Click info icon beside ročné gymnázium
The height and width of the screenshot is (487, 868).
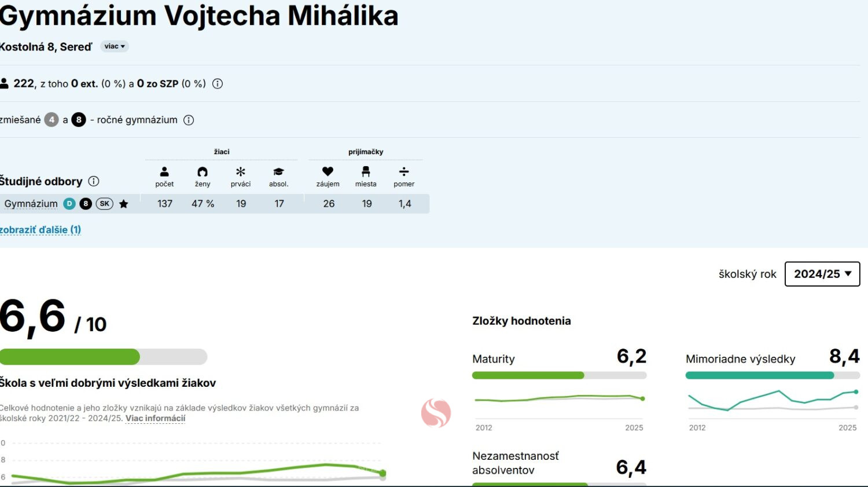189,120
